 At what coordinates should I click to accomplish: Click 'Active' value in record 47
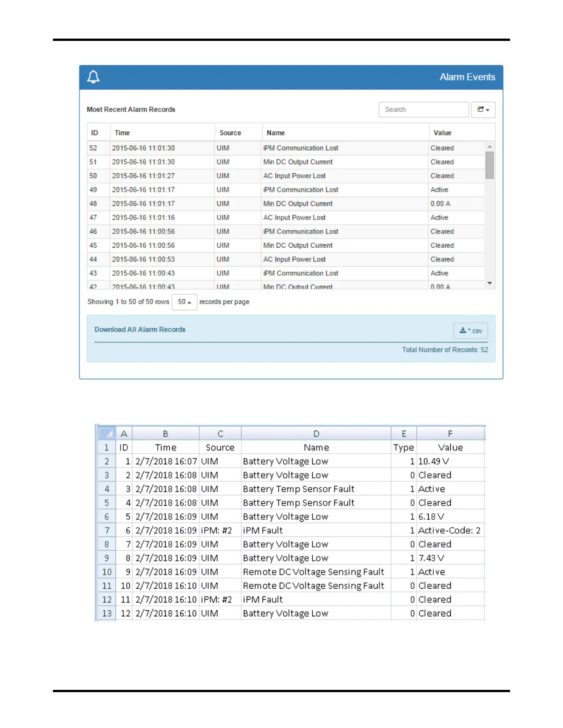click(x=439, y=217)
